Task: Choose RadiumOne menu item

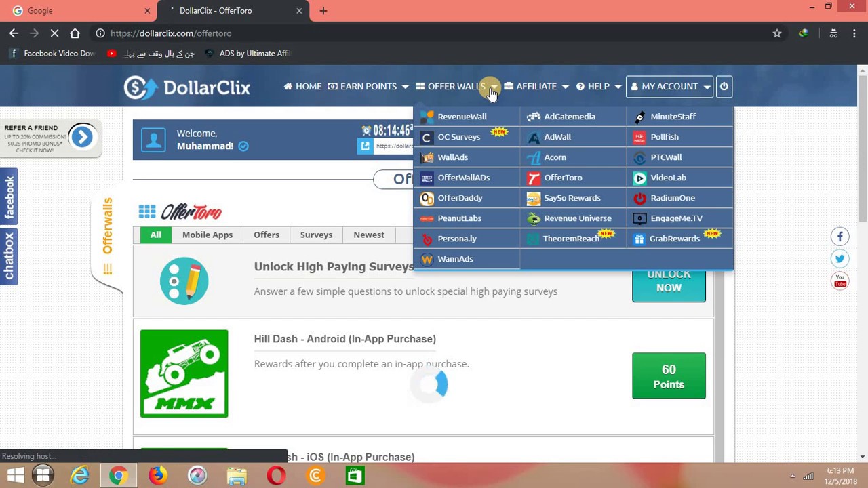Action: 679,198
